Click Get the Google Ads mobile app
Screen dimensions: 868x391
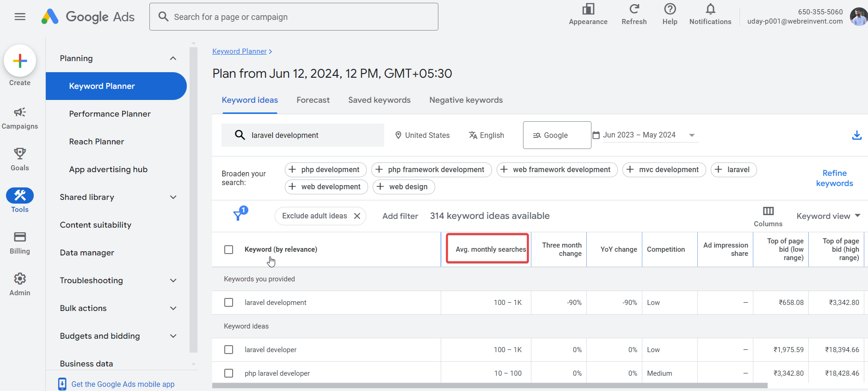pos(123,384)
